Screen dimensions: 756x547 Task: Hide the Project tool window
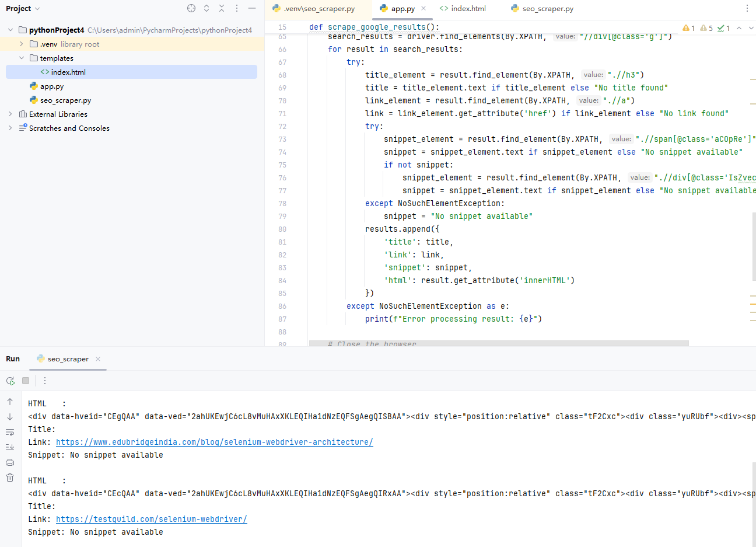tap(252, 8)
